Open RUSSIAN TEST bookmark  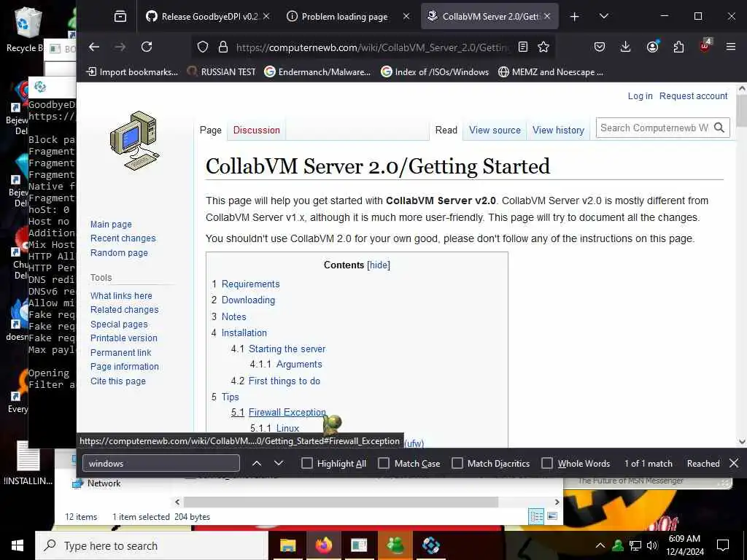222,72
